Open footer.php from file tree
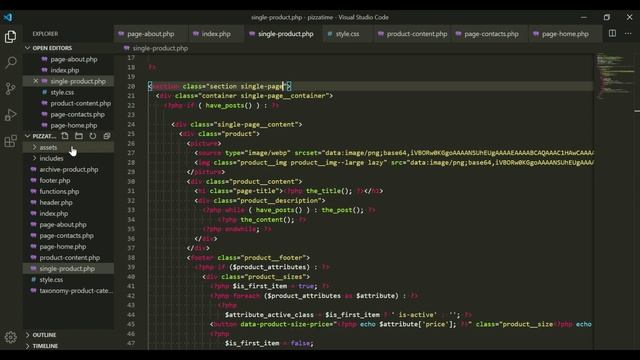Image resolution: width=640 pixels, height=360 pixels. coord(68,180)
